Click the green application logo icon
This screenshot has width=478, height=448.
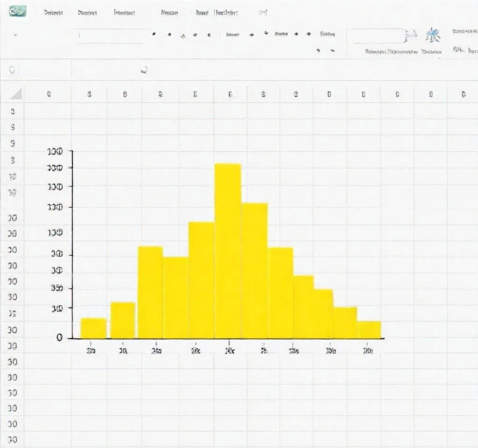coord(17,11)
